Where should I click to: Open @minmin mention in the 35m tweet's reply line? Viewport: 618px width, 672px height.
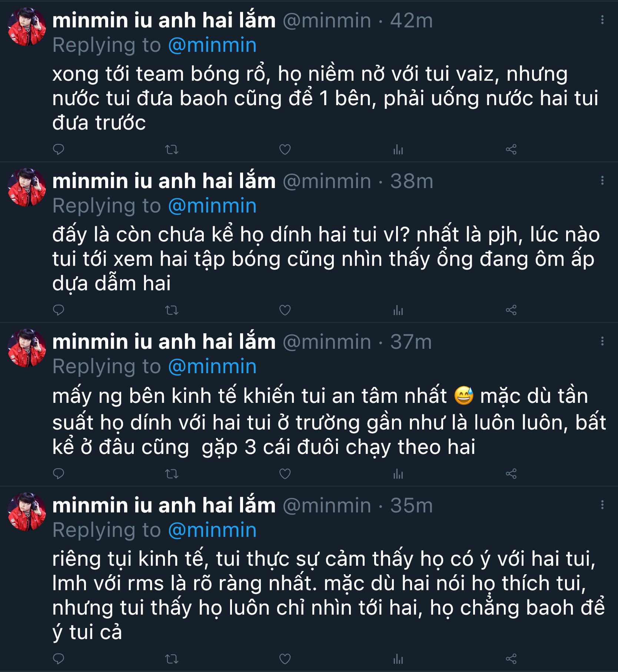[212, 530]
